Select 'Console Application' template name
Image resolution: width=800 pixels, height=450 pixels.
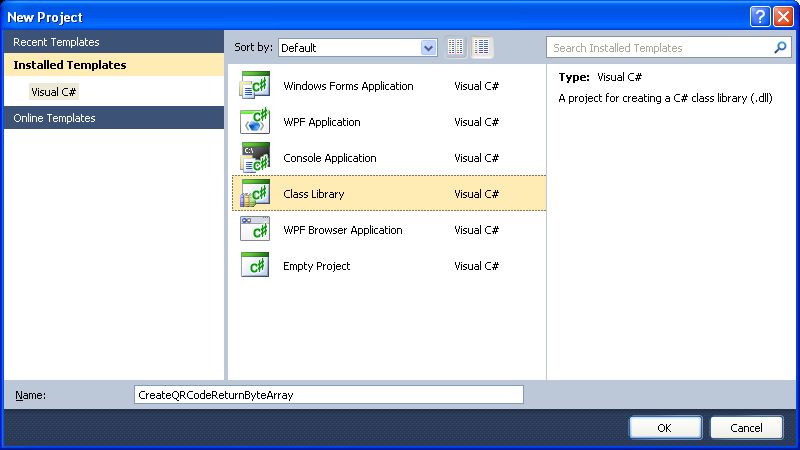(330, 158)
